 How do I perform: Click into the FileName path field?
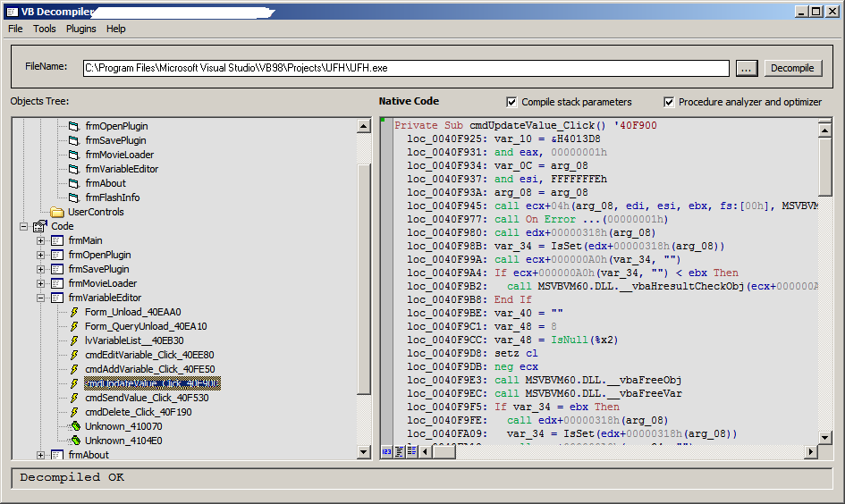point(402,68)
